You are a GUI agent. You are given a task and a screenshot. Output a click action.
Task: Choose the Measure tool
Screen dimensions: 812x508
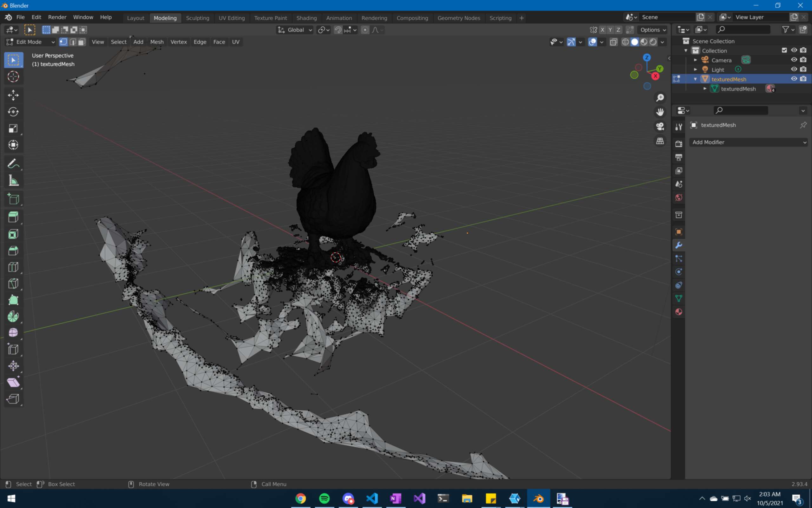click(13, 181)
